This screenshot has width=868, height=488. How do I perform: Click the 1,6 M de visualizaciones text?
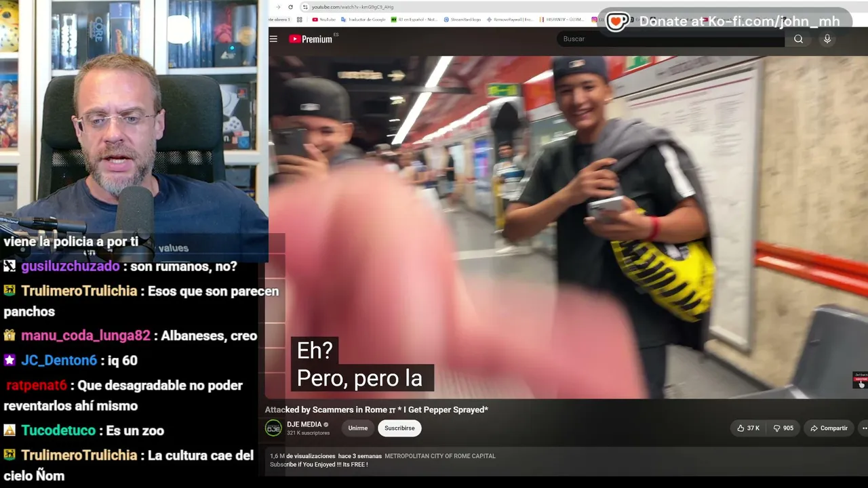[x=302, y=456]
